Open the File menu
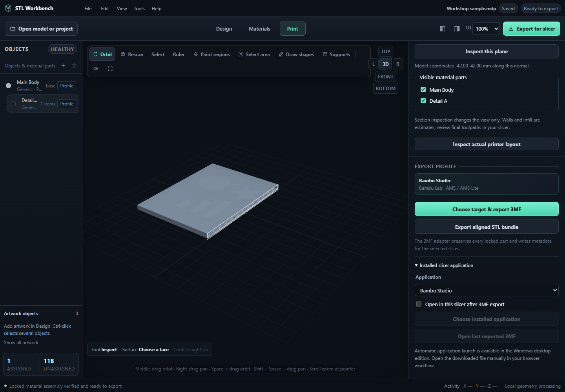This screenshot has height=392, width=565. click(88, 8)
